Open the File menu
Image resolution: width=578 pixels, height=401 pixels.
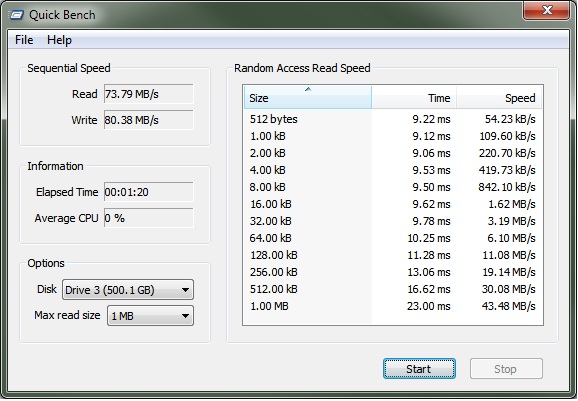(24, 40)
